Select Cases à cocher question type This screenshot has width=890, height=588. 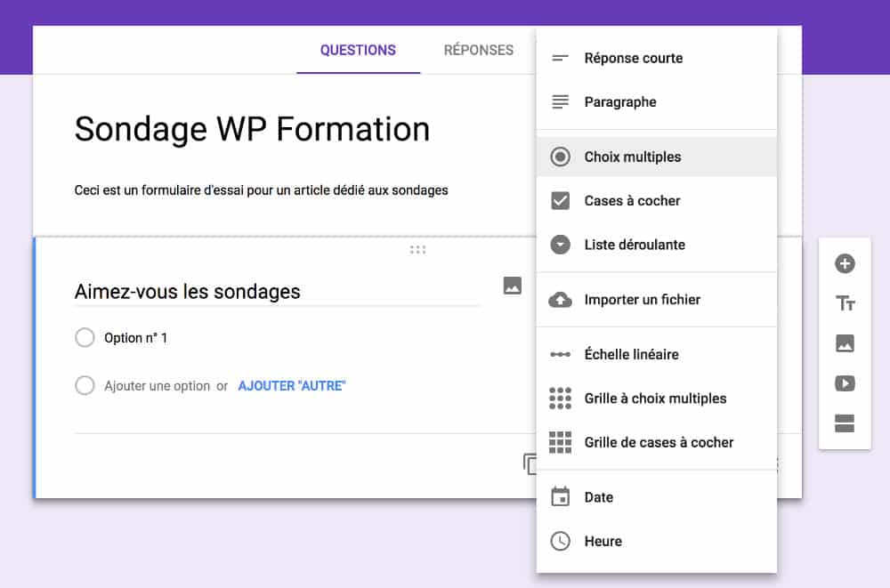coord(631,200)
